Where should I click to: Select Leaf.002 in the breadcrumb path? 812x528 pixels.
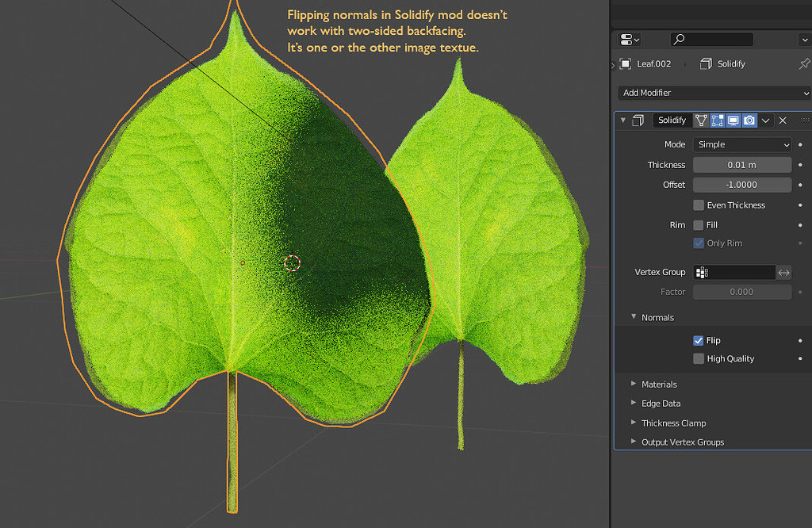pos(653,63)
